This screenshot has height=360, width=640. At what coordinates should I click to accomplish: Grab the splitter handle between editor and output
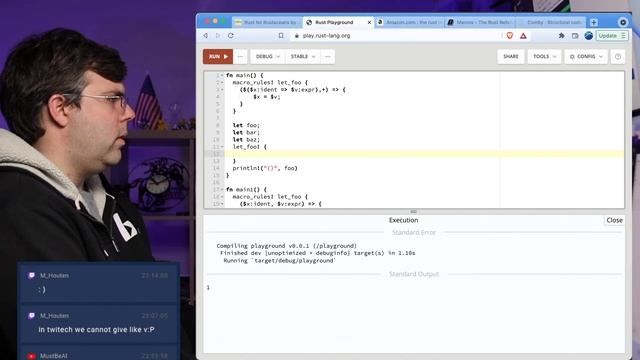click(x=413, y=211)
